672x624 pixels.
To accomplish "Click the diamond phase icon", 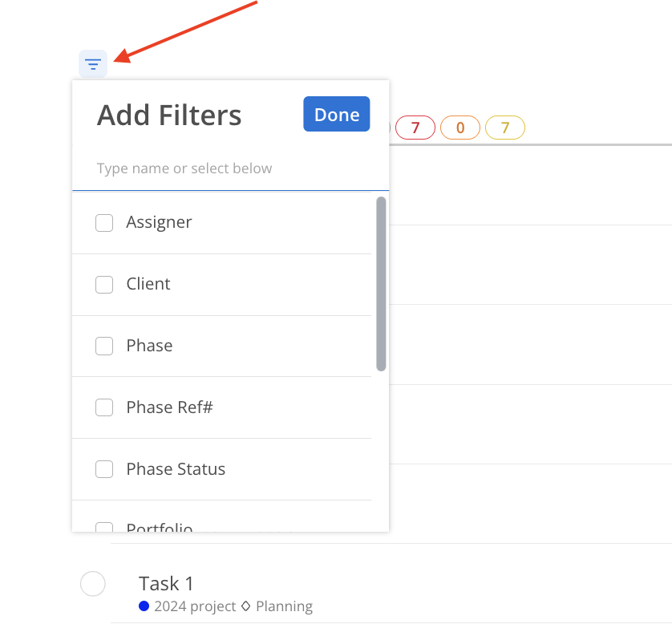I will [246, 606].
